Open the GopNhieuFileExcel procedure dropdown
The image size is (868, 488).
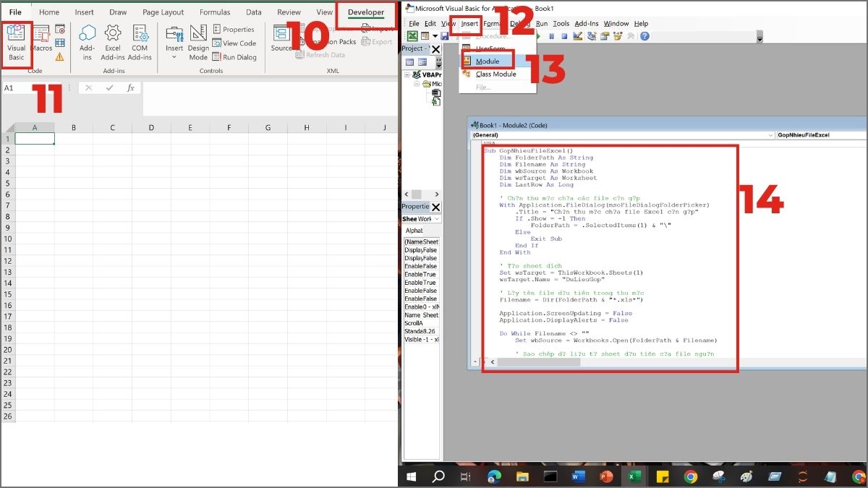point(821,135)
